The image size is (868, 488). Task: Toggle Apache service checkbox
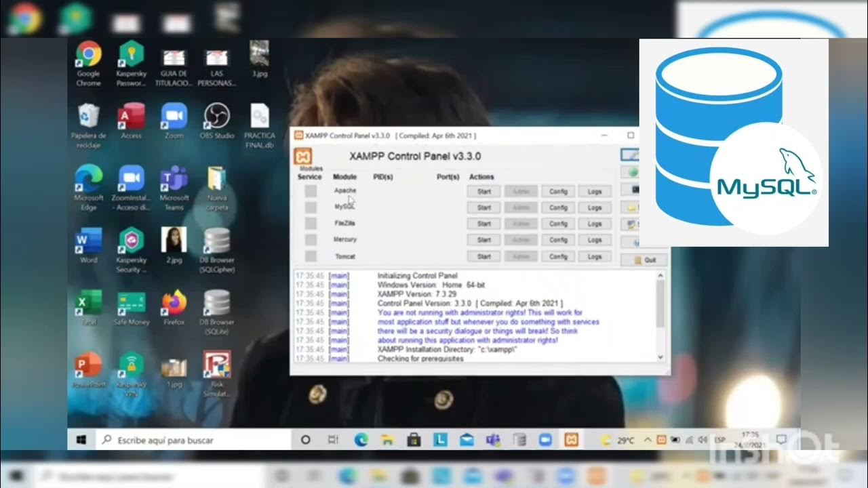(x=311, y=191)
